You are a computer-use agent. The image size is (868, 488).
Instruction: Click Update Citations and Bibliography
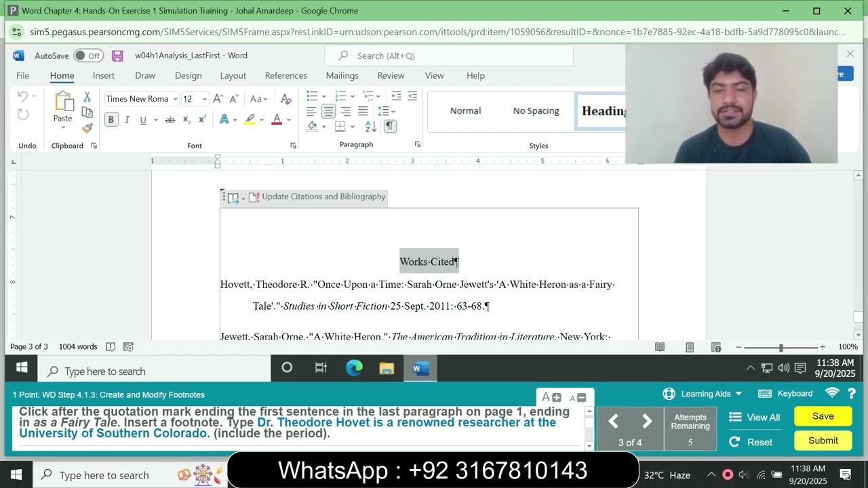coord(317,197)
